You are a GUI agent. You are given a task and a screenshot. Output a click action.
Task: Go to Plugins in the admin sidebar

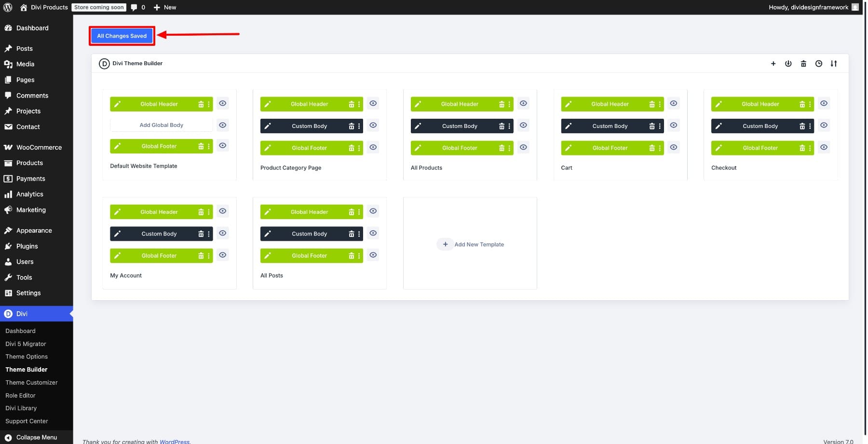(x=37, y=246)
